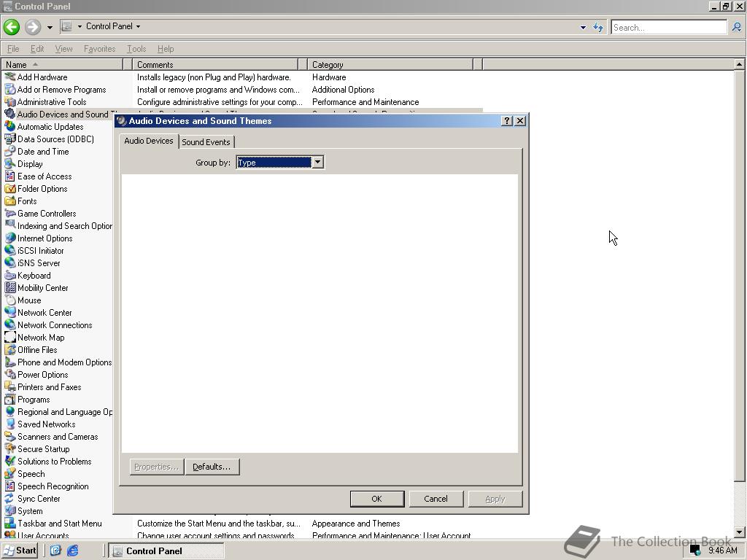This screenshot has width=747, height=560.
Task: Select the Administrative Tools icon
Action: coord(10,101)
